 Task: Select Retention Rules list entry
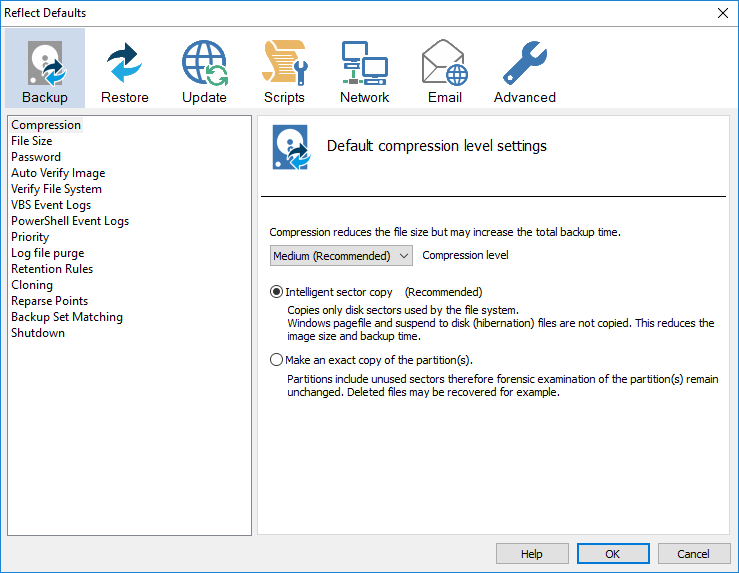pyautogui.click(x=52, y=269)
